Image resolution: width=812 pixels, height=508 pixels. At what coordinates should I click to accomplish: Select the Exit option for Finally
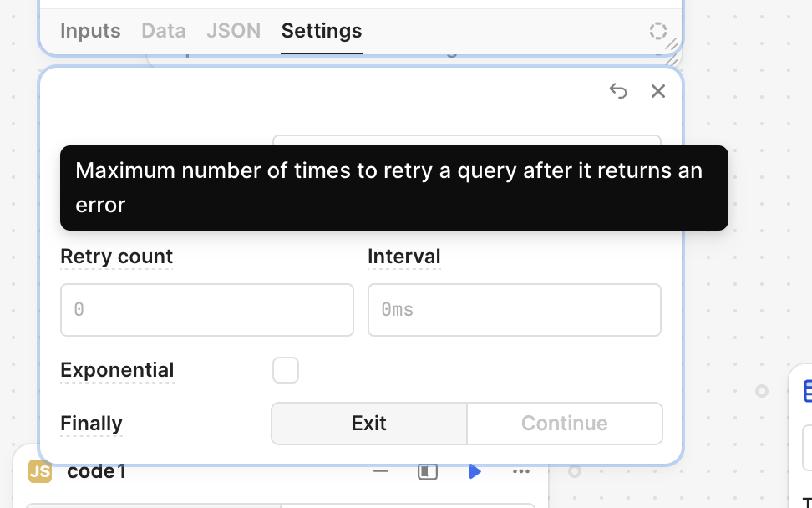(x=369, y=424)
